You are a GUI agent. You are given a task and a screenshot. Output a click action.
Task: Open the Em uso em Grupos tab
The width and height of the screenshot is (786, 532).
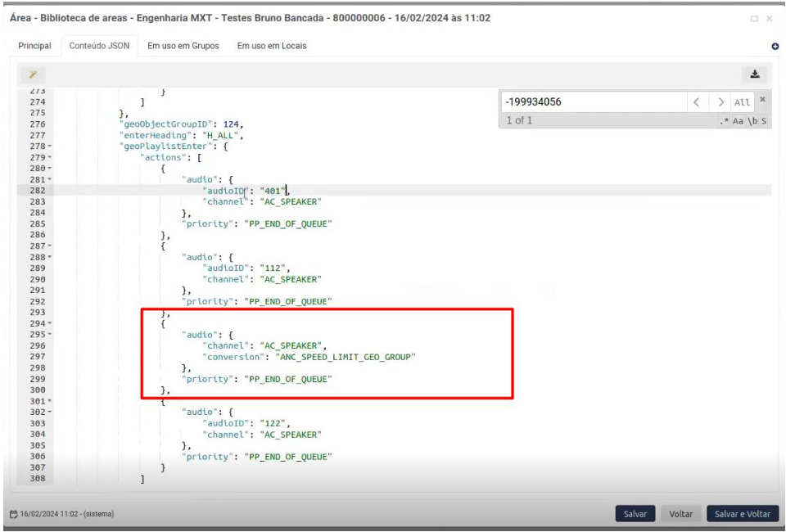183,47
